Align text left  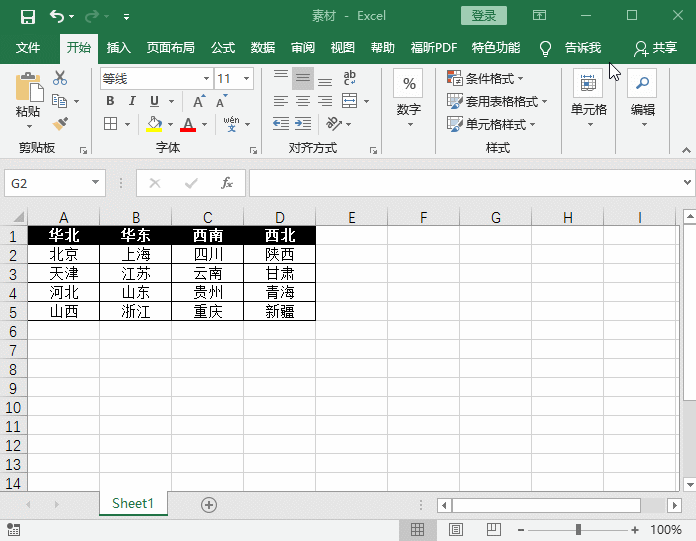click(281, 101)
